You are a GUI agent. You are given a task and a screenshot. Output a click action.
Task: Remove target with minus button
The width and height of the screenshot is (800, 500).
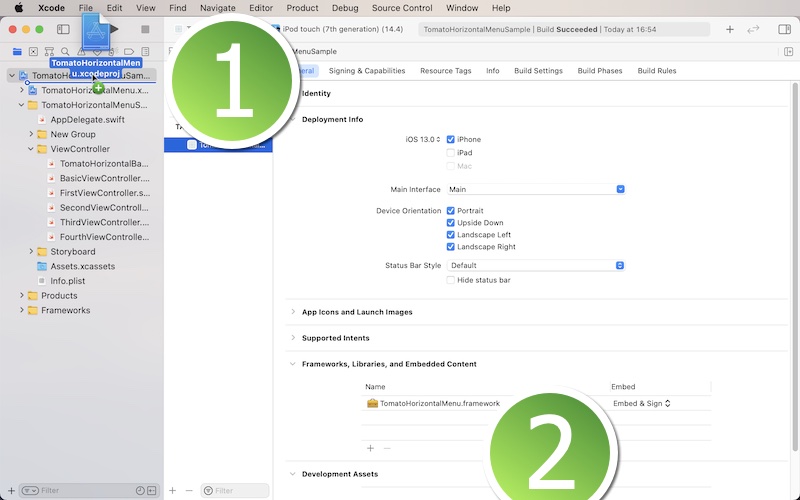(x=189, y=491)
